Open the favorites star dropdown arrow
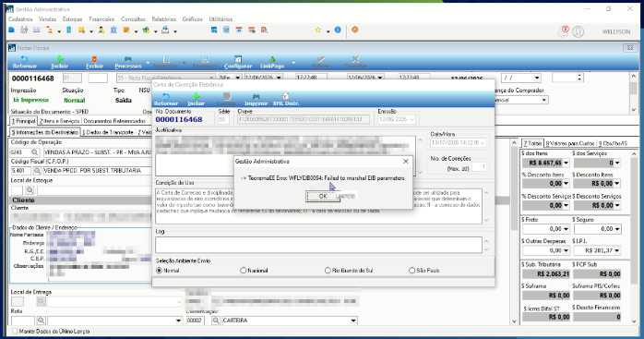 [x=328, y=31]
